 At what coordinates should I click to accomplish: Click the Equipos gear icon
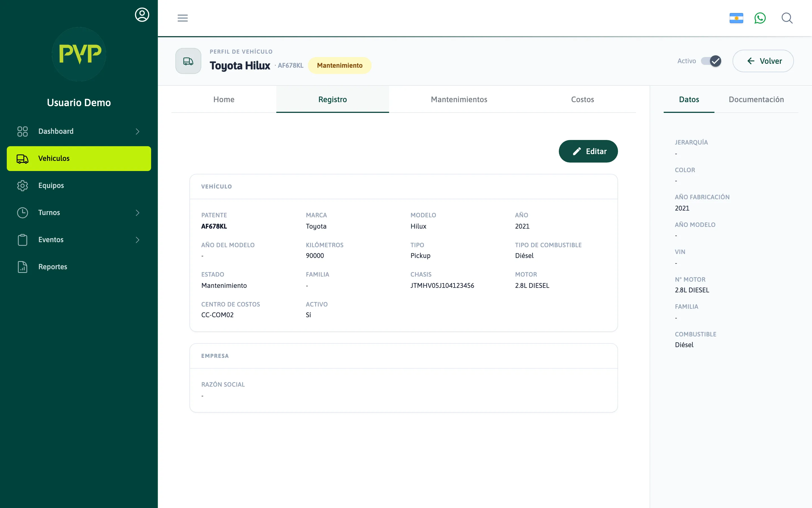pyautogui.click(x=23, y=185)
